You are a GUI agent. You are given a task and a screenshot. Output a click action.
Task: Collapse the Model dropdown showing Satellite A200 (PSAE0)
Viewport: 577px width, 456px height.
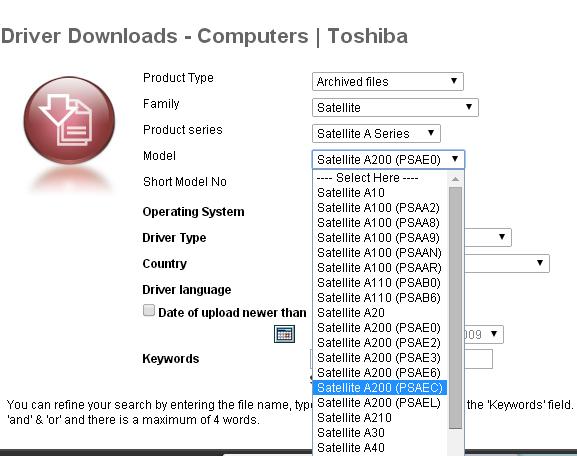pyautogui.click(x=388, y=159)
